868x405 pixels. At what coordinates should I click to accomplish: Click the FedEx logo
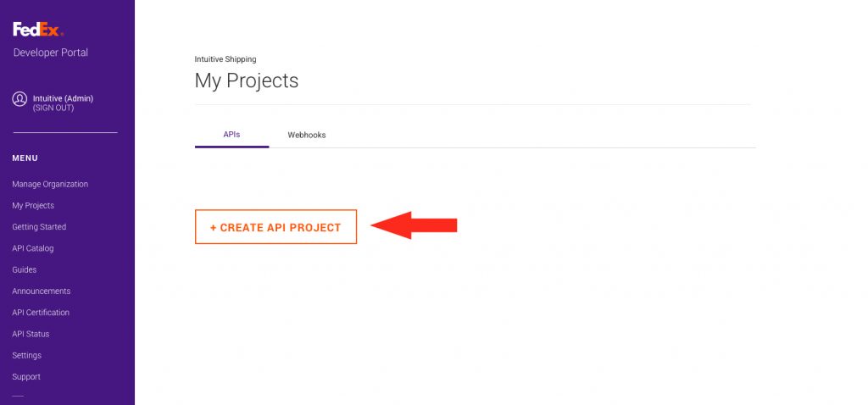pyautogui.click(x=38, y=31)
